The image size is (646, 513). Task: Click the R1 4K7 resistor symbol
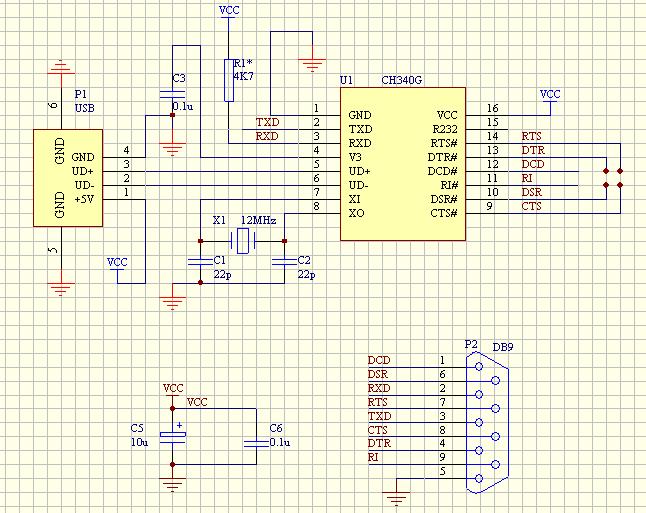[228, 80]
